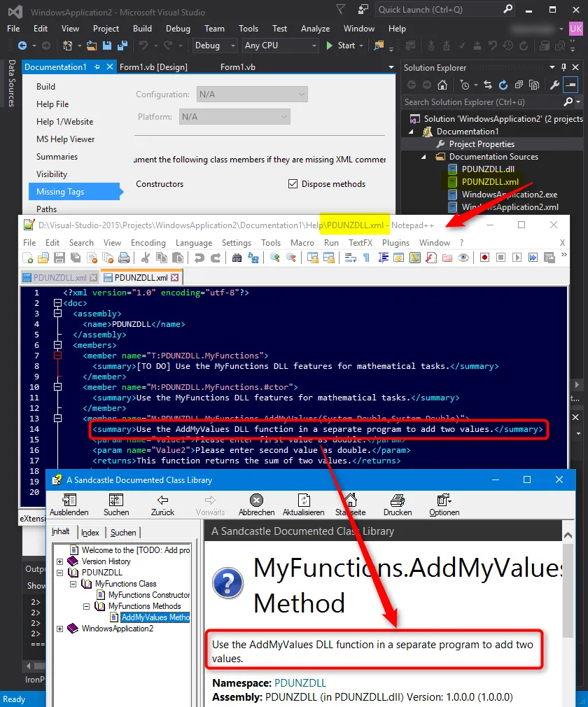Open the Start button dropdown arrow
Screen dimensions: 588x707
[361, 45]
